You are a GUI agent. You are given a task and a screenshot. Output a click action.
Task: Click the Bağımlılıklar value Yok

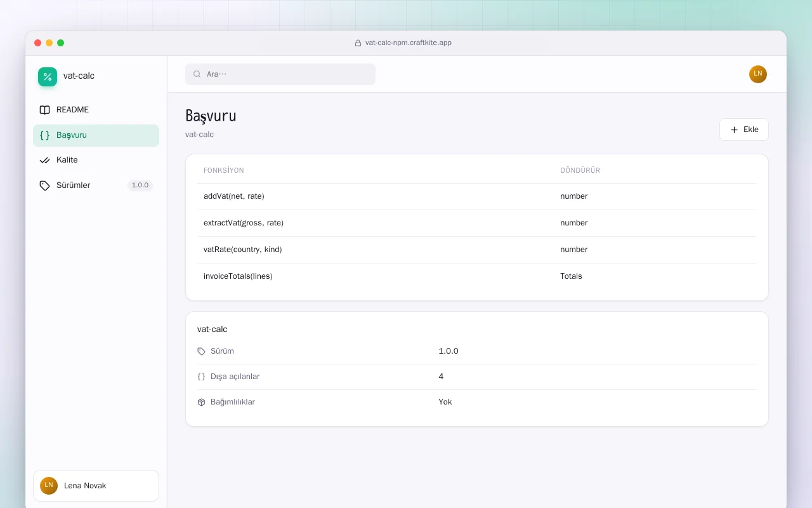pos(445,402)
